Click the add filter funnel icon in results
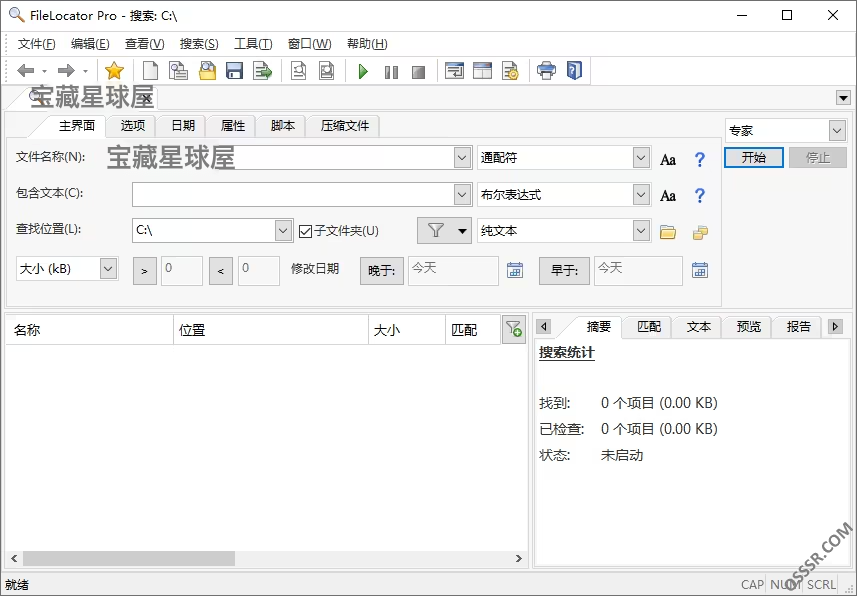Image resolution: width=857 pixels, height=596 pixels. coord(514,329)
